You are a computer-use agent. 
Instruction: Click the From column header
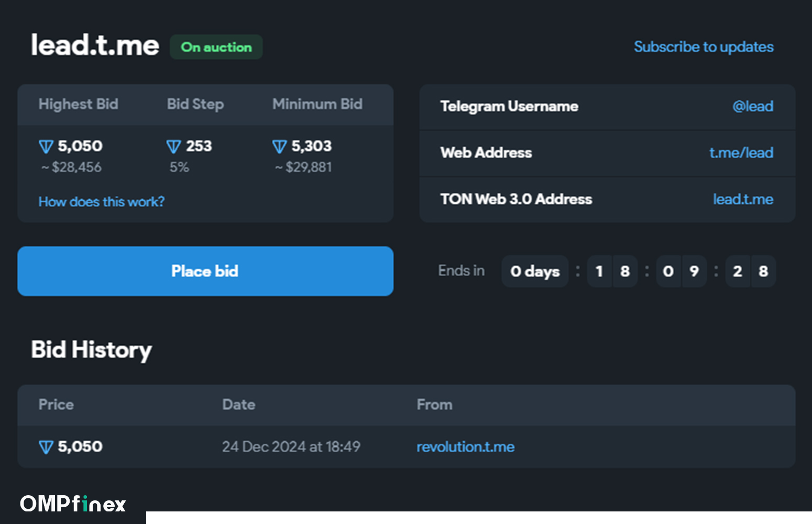434,405
